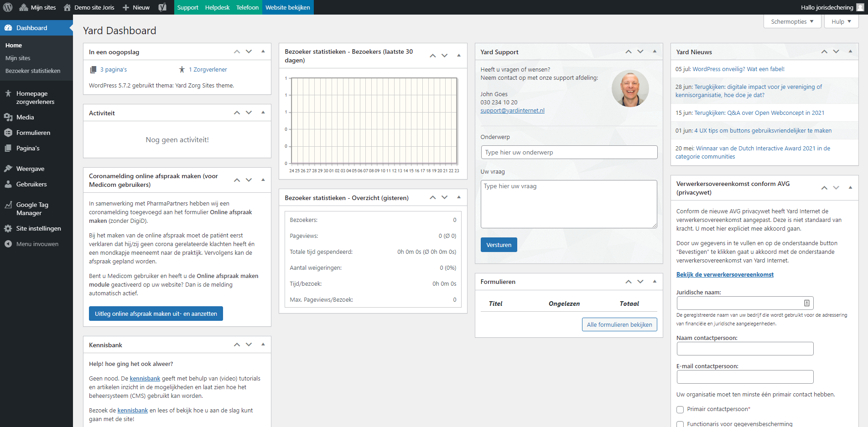Move Formulieren widget down

(640, 282)
